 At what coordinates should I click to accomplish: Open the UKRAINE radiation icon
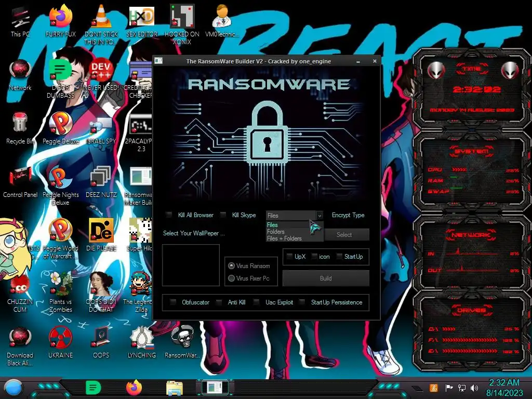(x=60, y=343)
